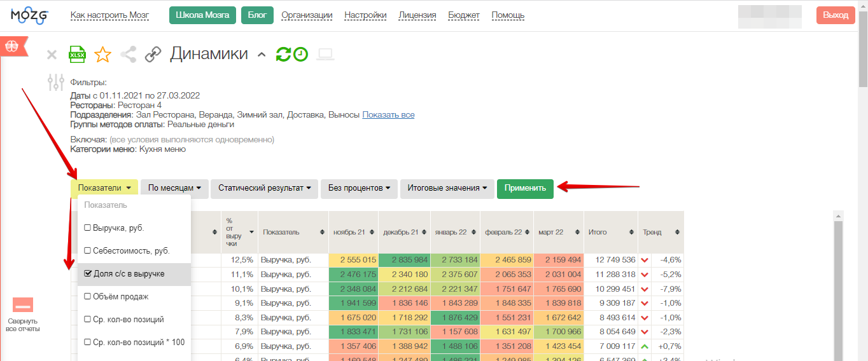Open the Бюджет menu item
This screenshot has height=361, width=868.
coord(464,15)
